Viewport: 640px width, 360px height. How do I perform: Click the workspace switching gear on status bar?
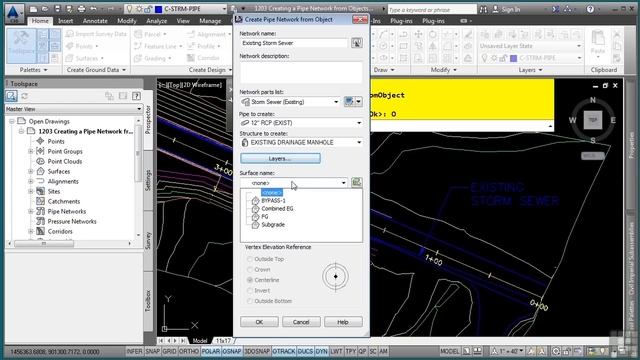(x=556, y=351)
